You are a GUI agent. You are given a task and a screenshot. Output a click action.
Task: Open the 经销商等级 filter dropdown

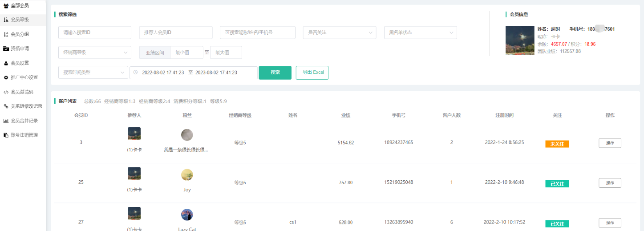pos(94,53)
